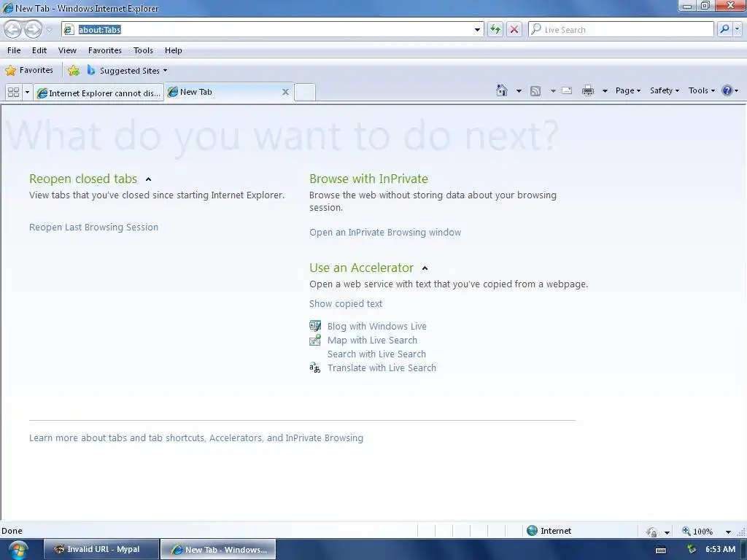747x560 pixels.
Task: Click Translate with Live Search icon
Action: click(315, 367)
